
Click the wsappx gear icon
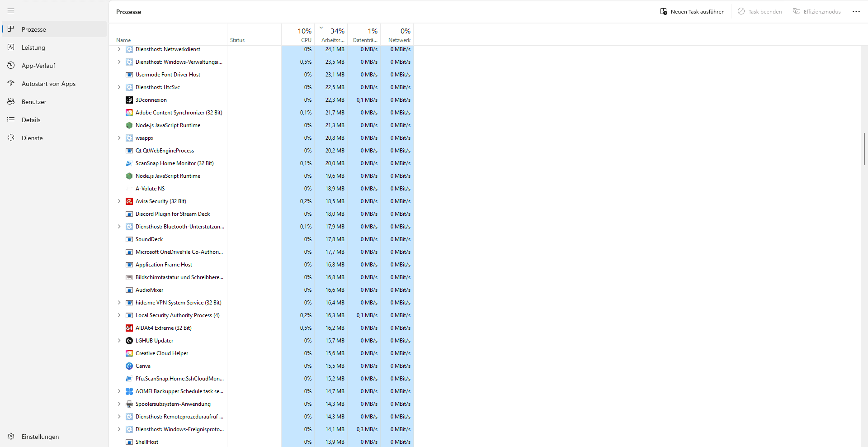click(129, 138)
